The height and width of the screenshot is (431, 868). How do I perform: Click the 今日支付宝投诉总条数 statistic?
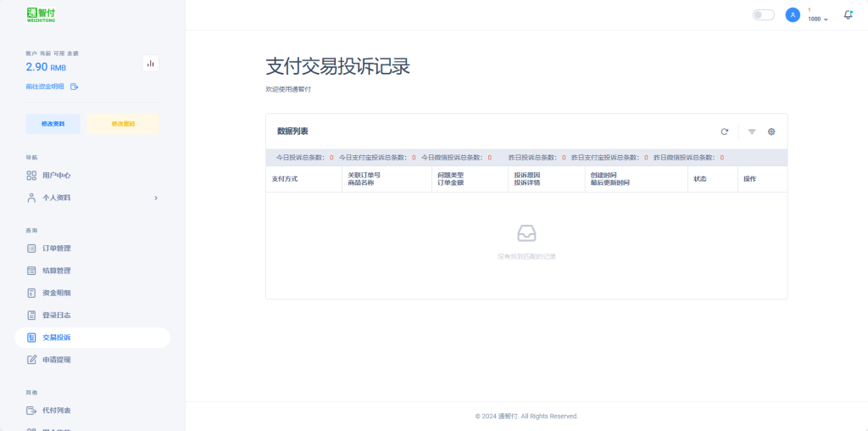tap(377, 158)
